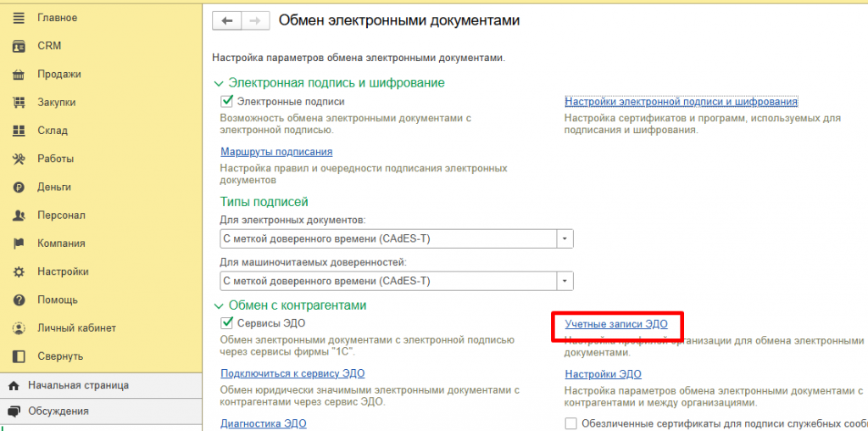Go back with the left arrow button
The width and height of the screenshot is (868, 431).
point(227,20)
